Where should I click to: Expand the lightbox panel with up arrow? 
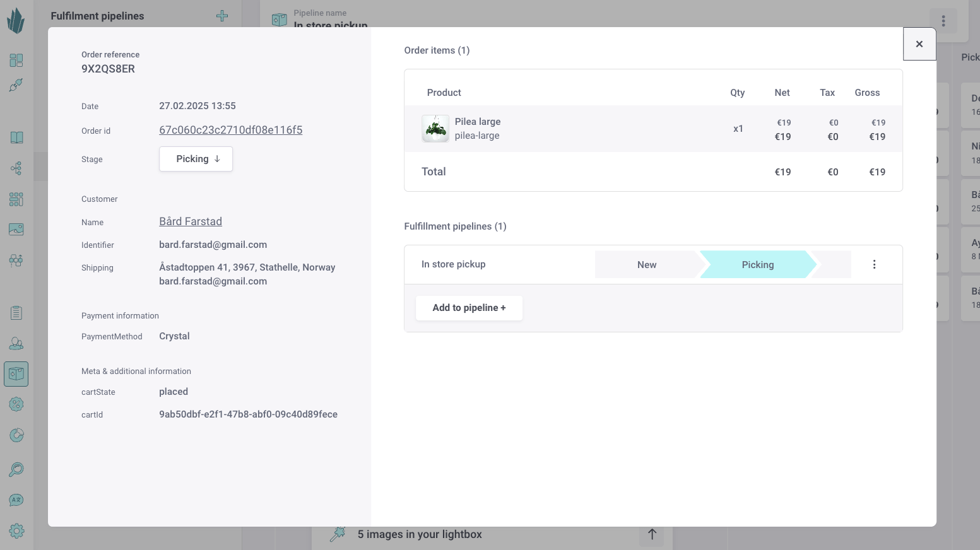(652, 534)
